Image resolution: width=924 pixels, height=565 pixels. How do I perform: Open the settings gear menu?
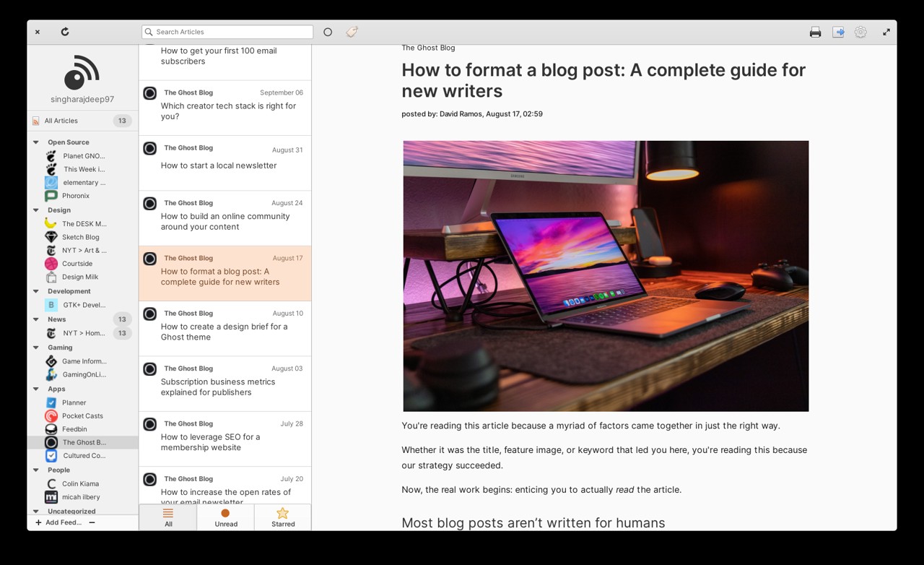pos(860,32)
